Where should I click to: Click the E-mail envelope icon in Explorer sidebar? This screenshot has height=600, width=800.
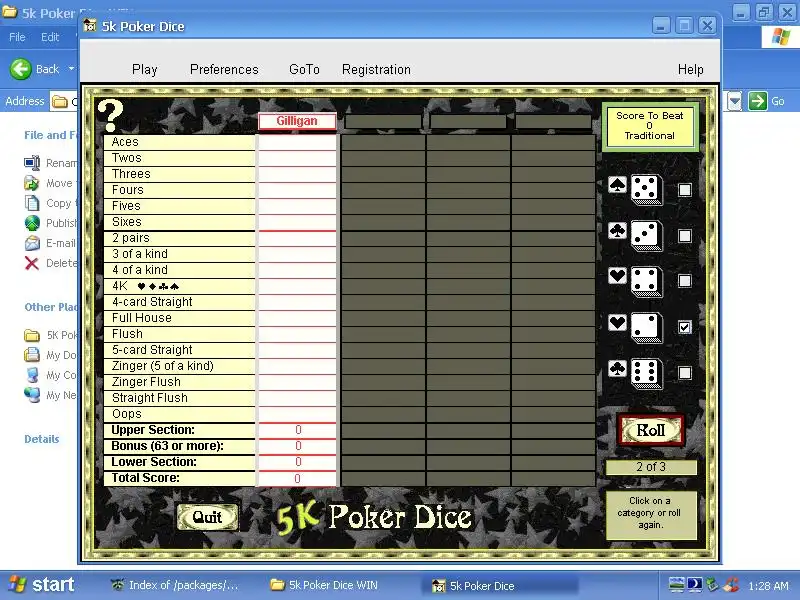point(32,243)
